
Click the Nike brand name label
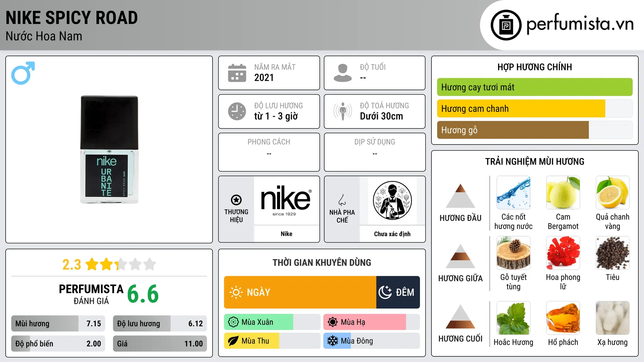(286, 234)
